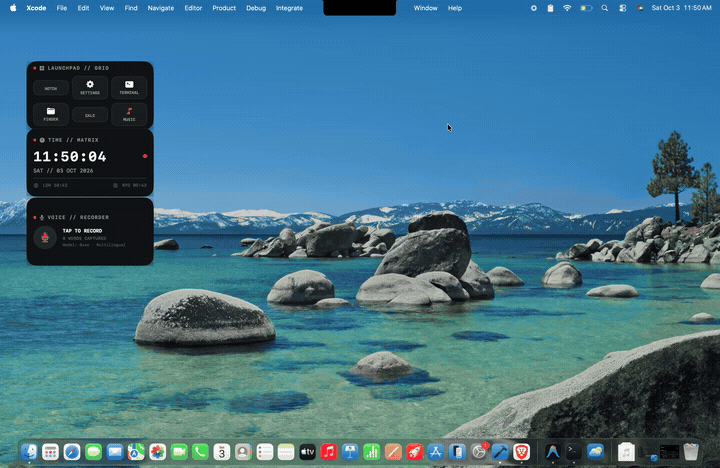720x468 pixels.
Task: Open the Apple menu
Action: pyautogui.click(x=13, y=8)
